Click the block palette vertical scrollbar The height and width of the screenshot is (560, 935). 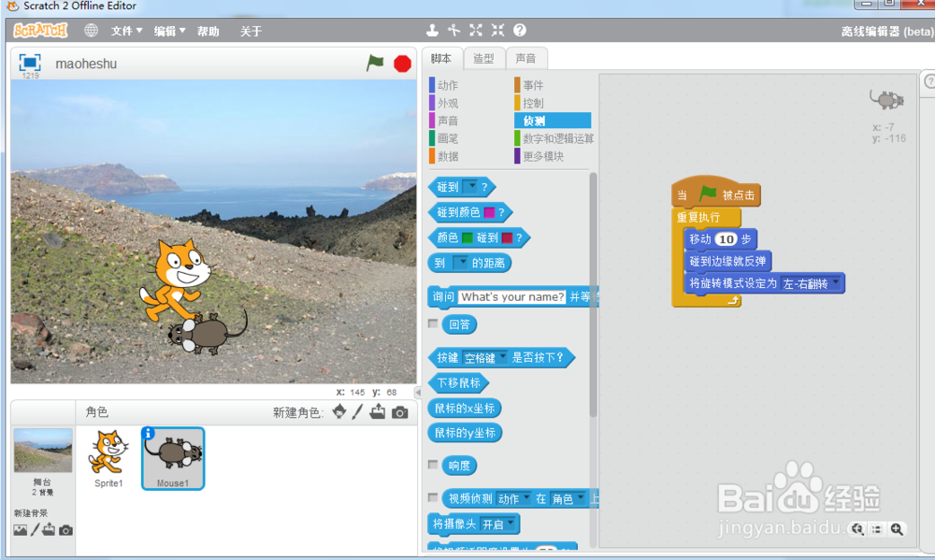point(593,295)
